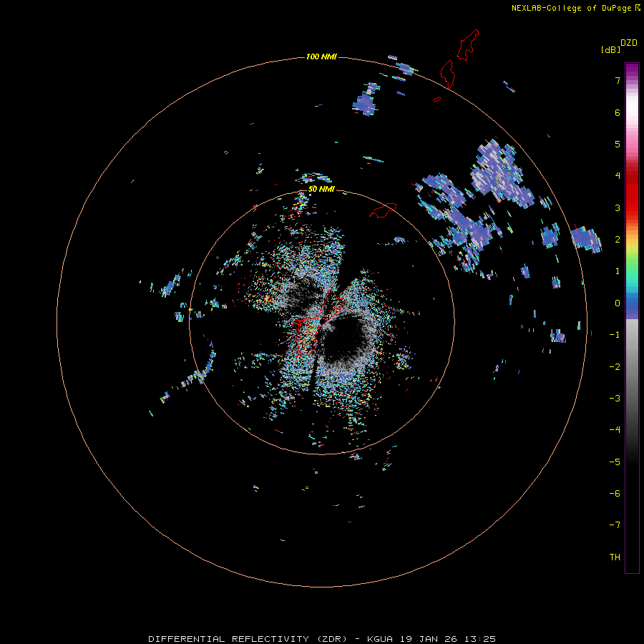The height and width of the screenshot is (644, 644).
Task: Click the -7 value on color scale
Action: 615,525
